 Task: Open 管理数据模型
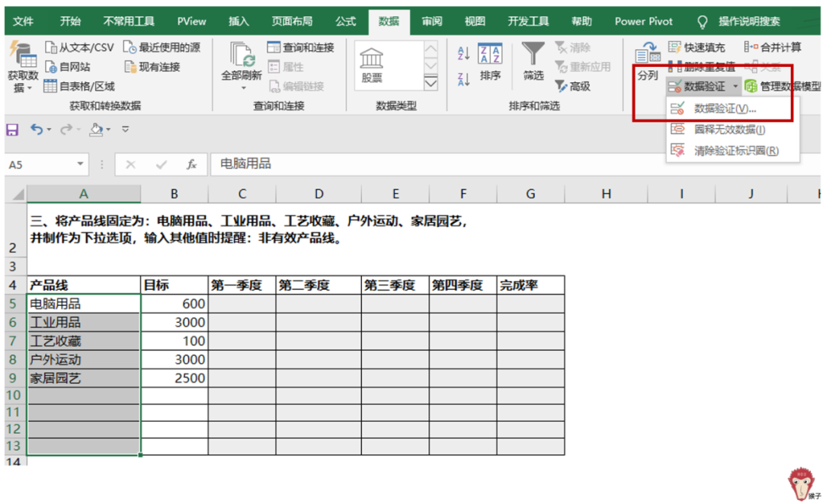click(783, 86)
